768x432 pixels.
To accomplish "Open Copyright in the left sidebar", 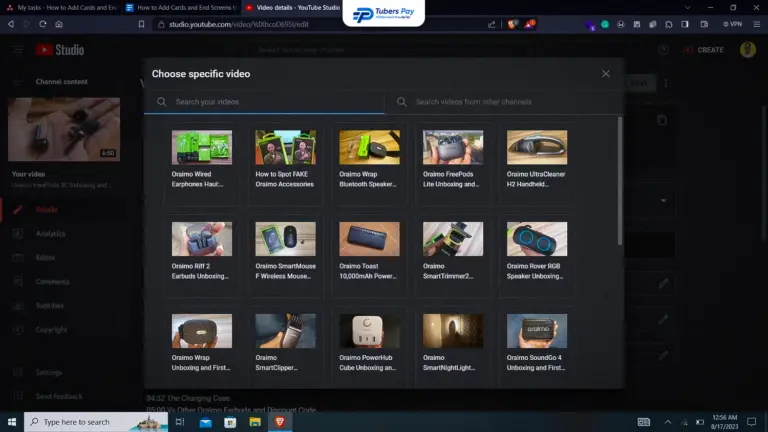I will point(51,330).
